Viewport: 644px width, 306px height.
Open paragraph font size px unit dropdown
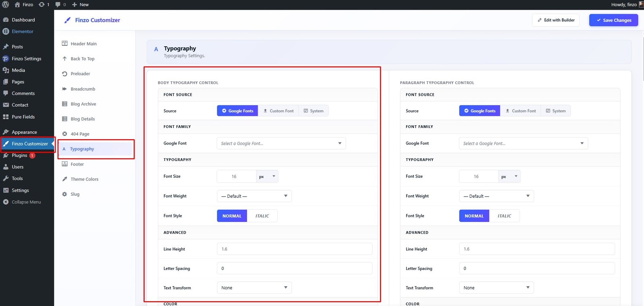[x=510, y=176]
